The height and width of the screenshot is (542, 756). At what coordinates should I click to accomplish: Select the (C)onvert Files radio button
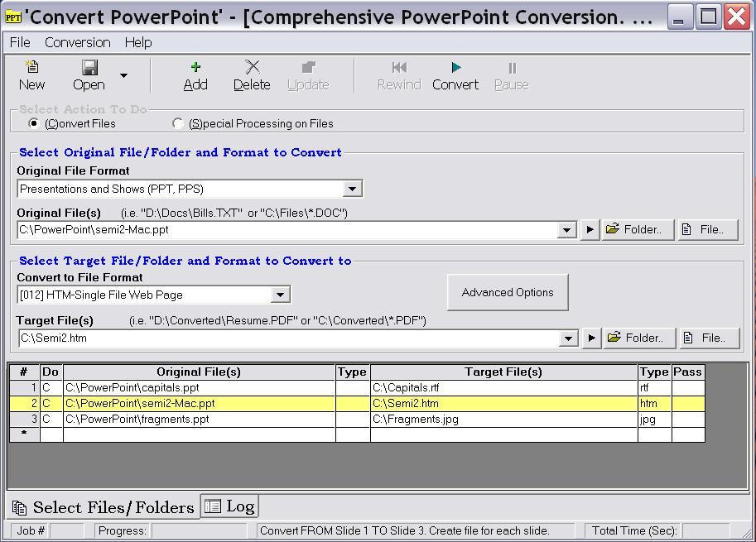[x=33, y=123]
